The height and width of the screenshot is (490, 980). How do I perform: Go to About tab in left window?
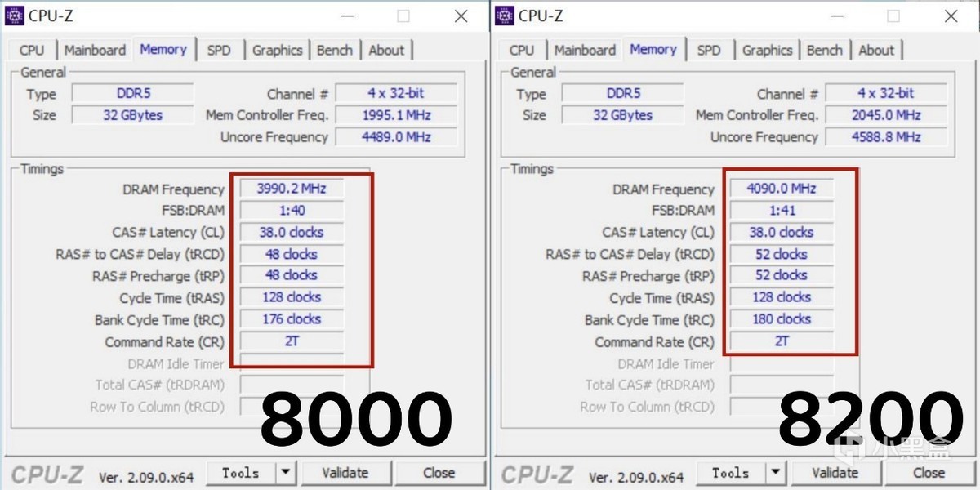point(386,50)
